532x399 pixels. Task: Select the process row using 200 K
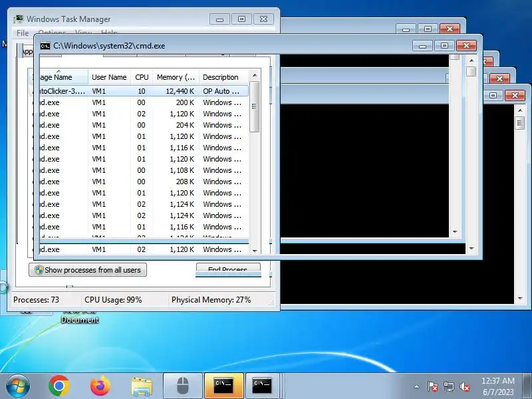click(x=139, y=102)
